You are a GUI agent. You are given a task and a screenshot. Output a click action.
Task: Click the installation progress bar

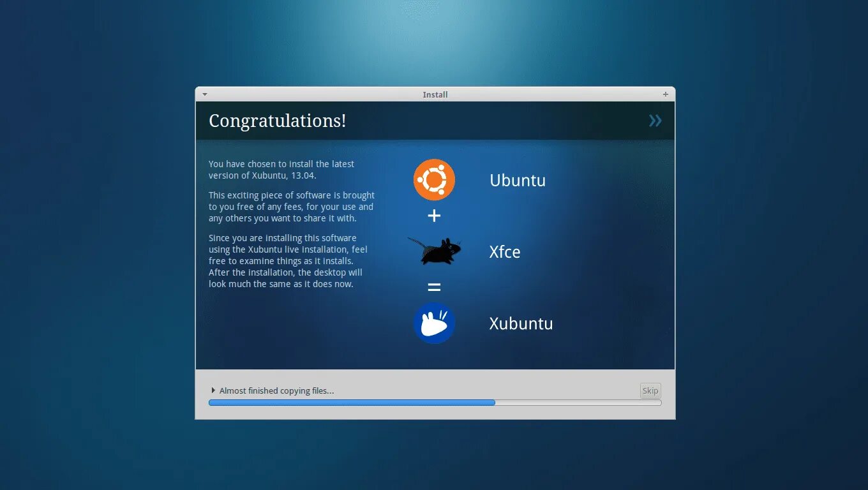tap(435, 403)
